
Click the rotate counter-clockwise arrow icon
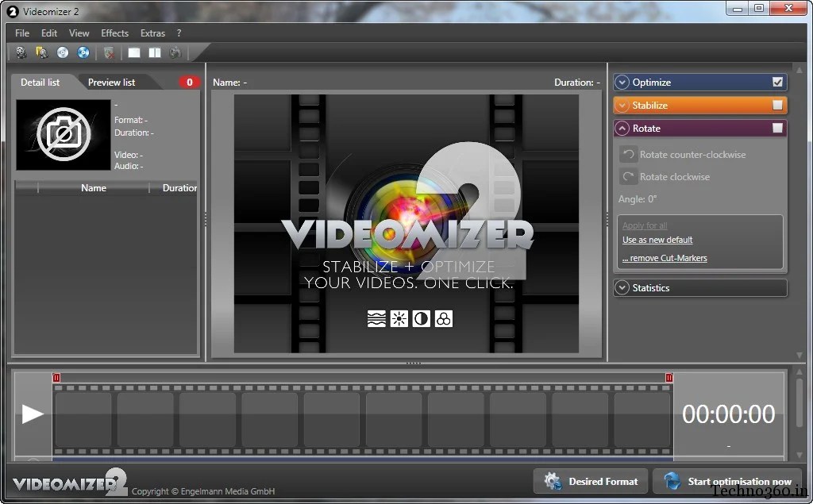(x=628, y=155)
